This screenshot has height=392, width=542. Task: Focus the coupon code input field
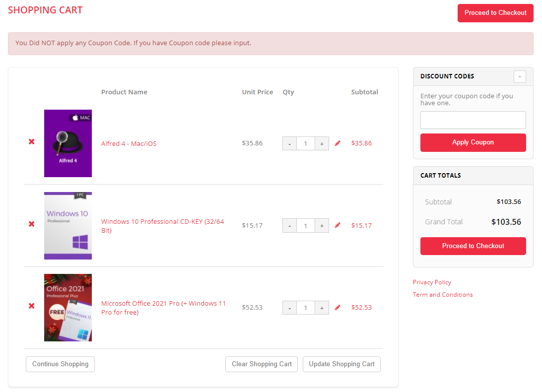pos(473,120)
